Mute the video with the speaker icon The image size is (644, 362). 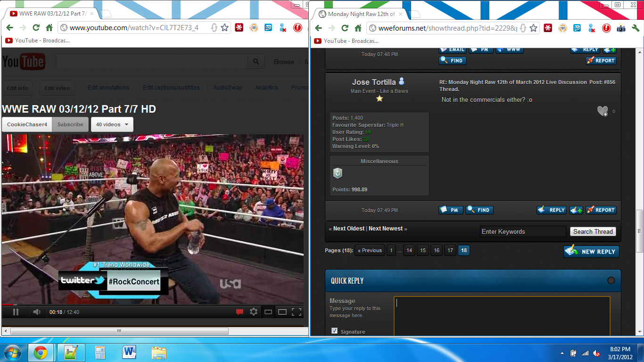[37, 312]
